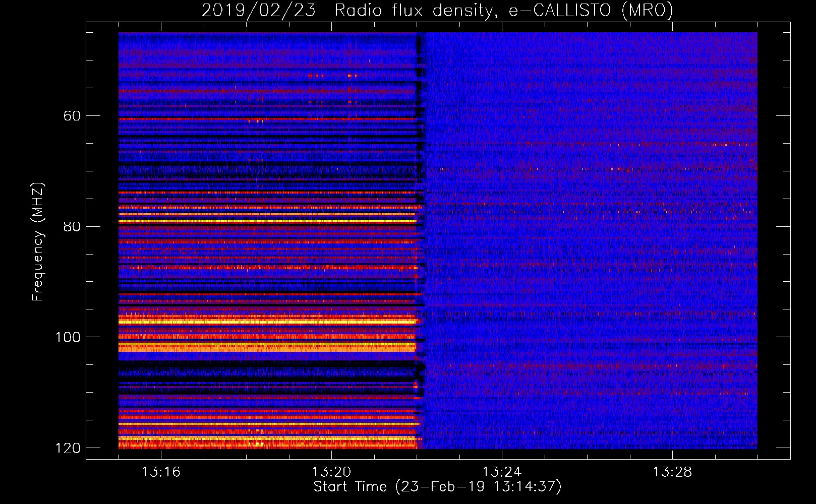Click the 120 frequency tick label

68,448
